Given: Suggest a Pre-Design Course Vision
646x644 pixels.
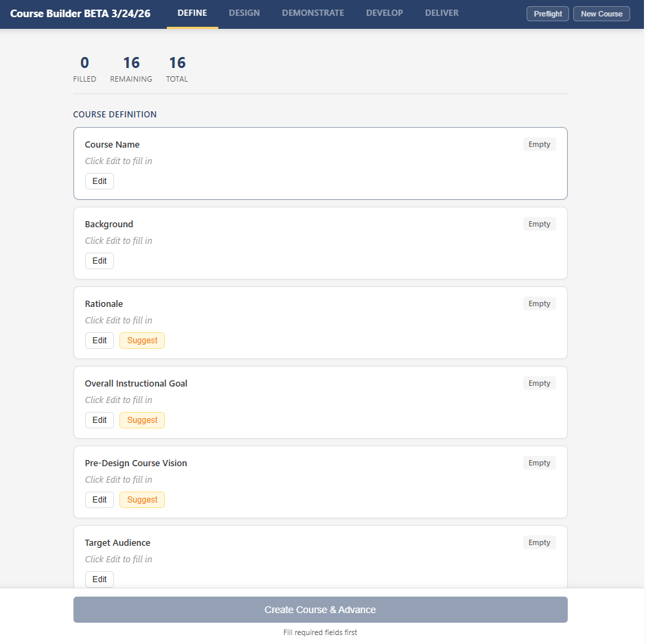Looking at the screenshot, I should (142, 500).
